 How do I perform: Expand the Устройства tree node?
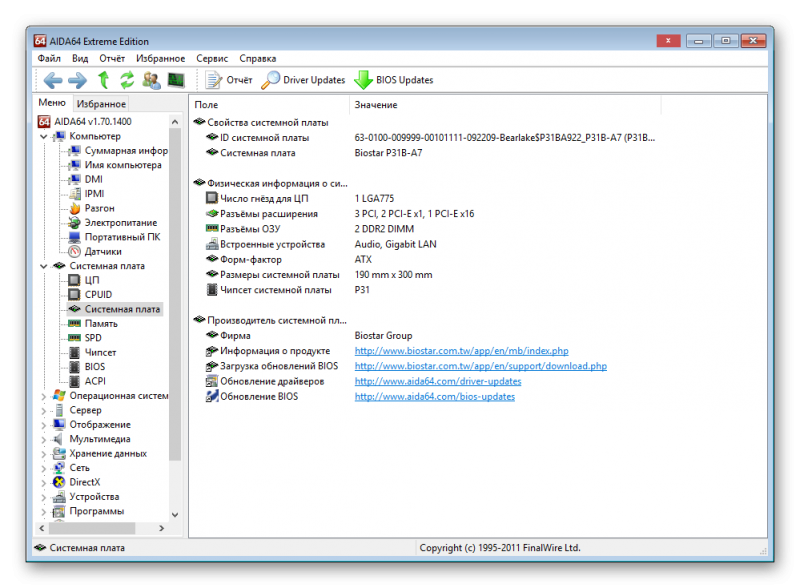(x=44, y=497)
